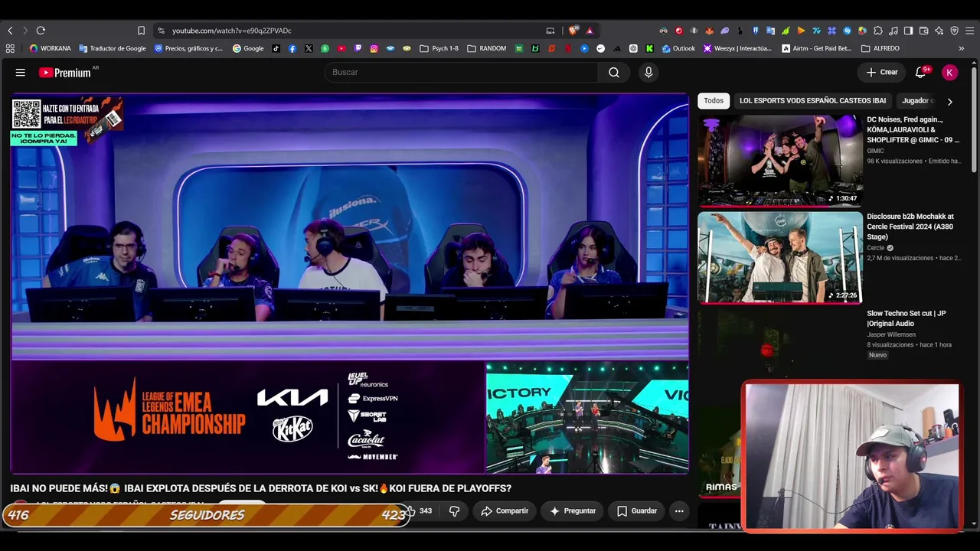The width and height of the screenshot is (980, 551).
Task: Open the Airtm bookmark
Action: tap(816, 48)
